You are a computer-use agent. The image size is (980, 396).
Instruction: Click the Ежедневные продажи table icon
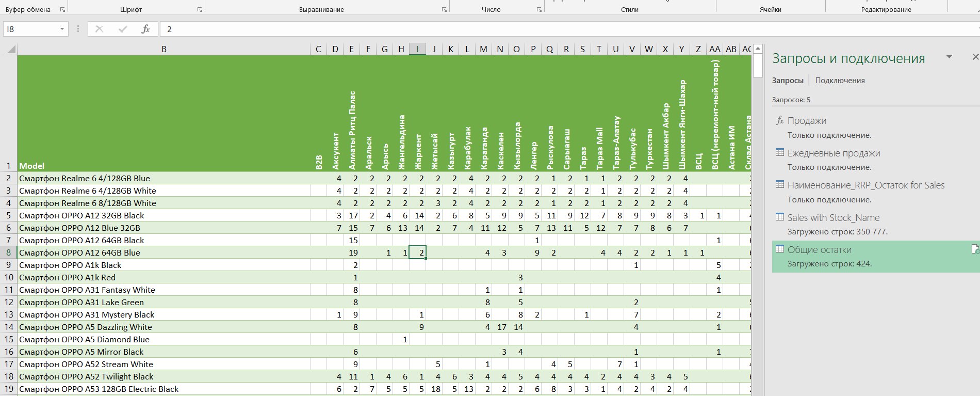tap(780, 152)
